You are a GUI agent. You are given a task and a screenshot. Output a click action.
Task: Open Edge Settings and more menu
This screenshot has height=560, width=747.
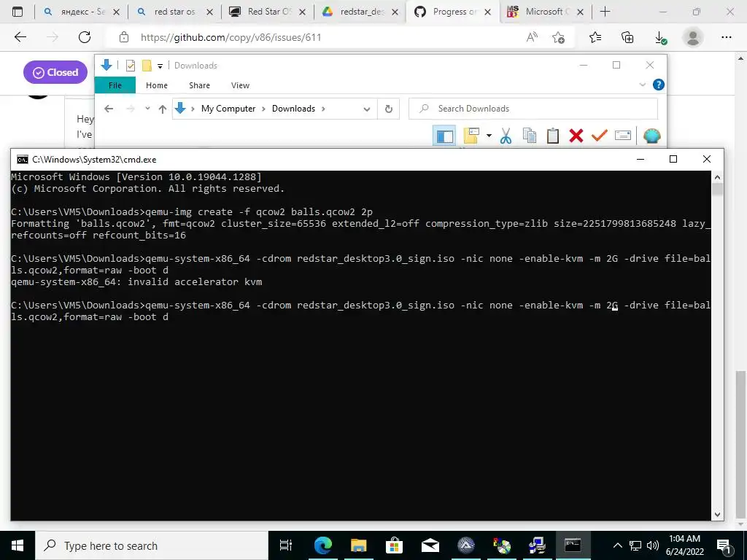(x=726, y=37)
